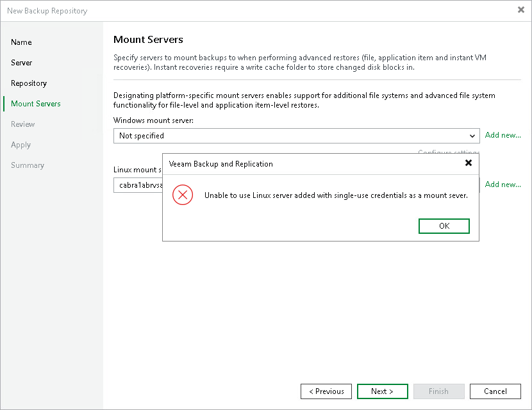The width and height of the screenshot is (532, 410).
Task: Click the disabled Finish button
Action: point(438,391)
